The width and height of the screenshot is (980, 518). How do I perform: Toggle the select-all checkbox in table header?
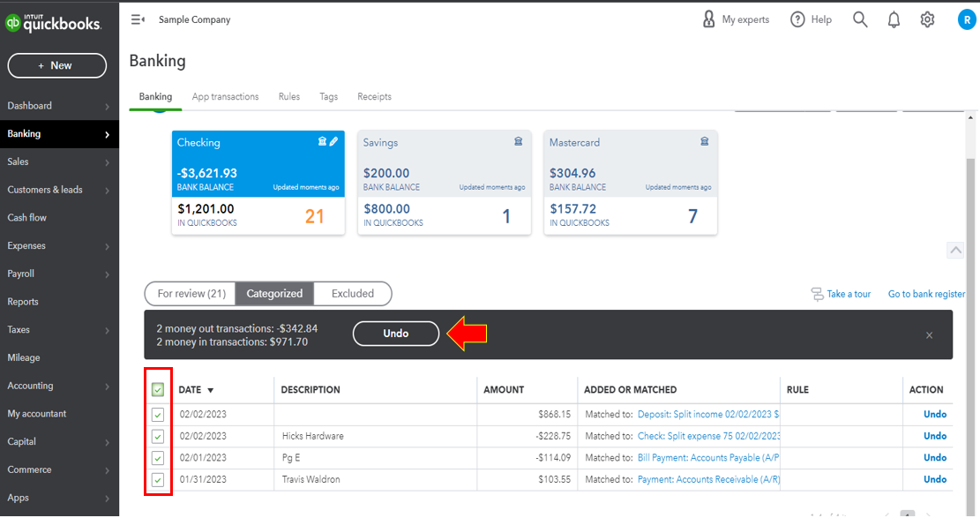(x=158, y=390)
